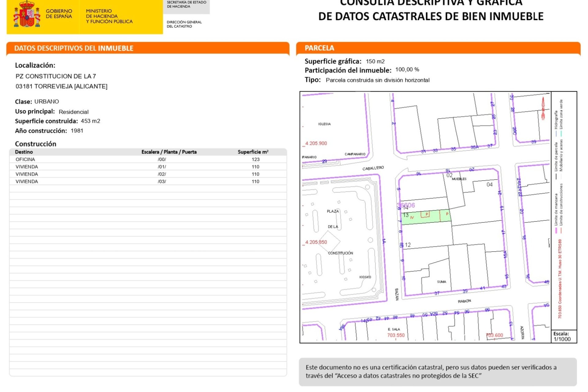
Task: Click floor value '/00/' in OFICINA row
Action: (162, 159)
